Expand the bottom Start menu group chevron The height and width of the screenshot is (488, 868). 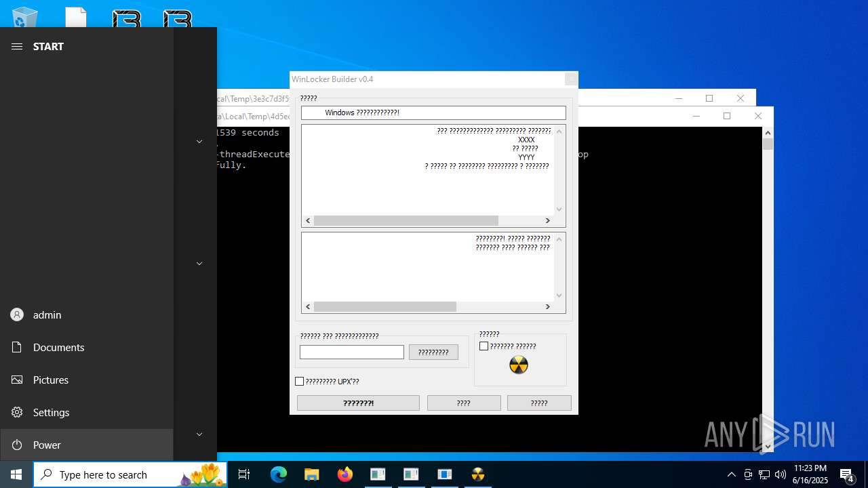pyautogui.click(x=199, y=434)
